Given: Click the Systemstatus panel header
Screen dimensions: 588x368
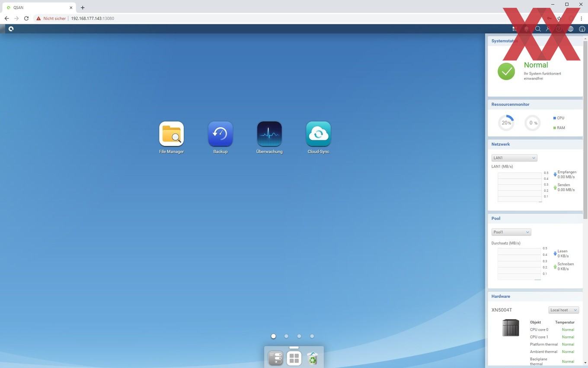Looking at the screenshot, I should (x=535, y=41).
